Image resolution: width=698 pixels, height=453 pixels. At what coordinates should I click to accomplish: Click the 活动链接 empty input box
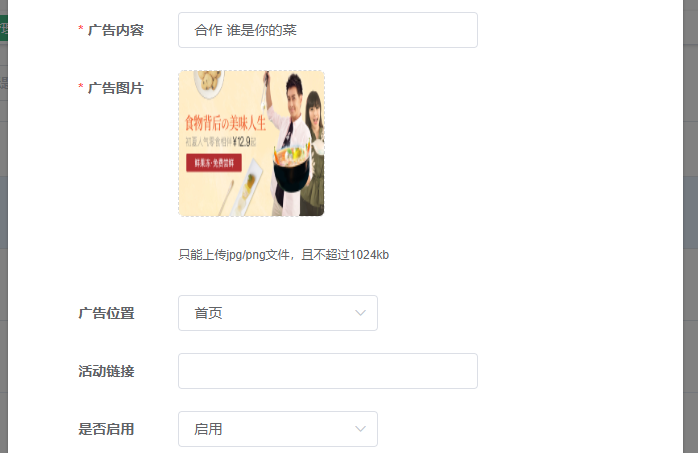(x=328, y=371)
